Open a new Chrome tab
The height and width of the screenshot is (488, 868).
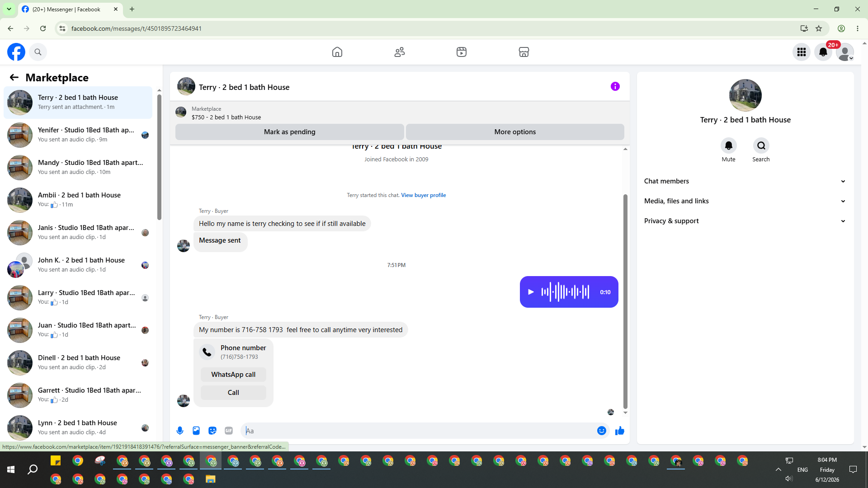click(132, 9)
